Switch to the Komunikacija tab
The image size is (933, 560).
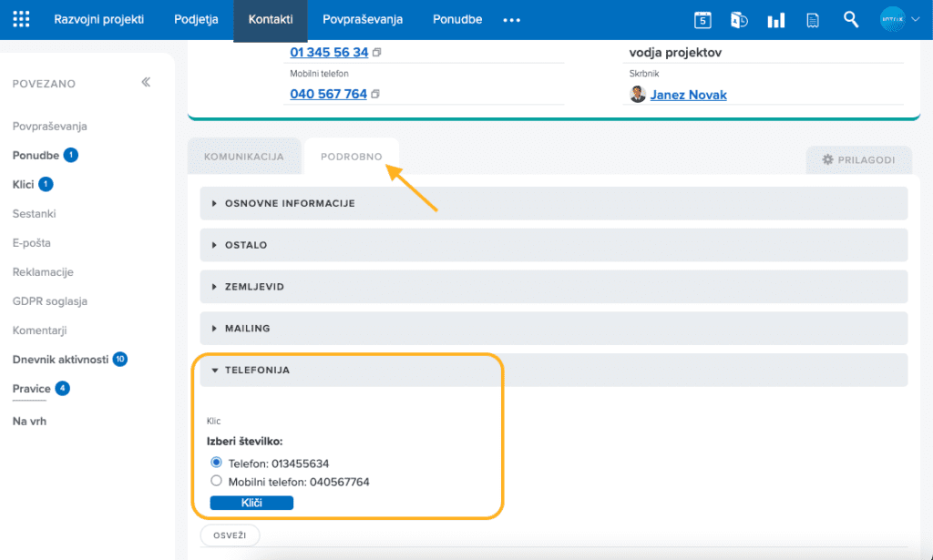tap(243, 158)
